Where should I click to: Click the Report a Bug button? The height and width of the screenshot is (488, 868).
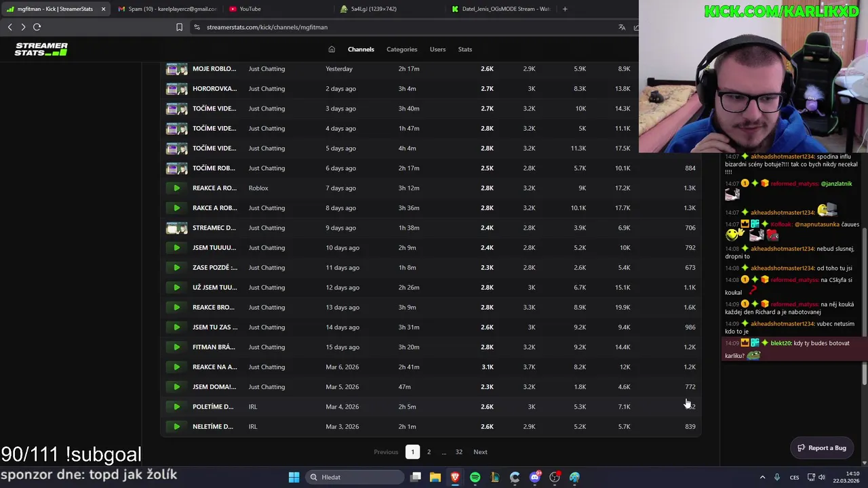pos(822,448)
